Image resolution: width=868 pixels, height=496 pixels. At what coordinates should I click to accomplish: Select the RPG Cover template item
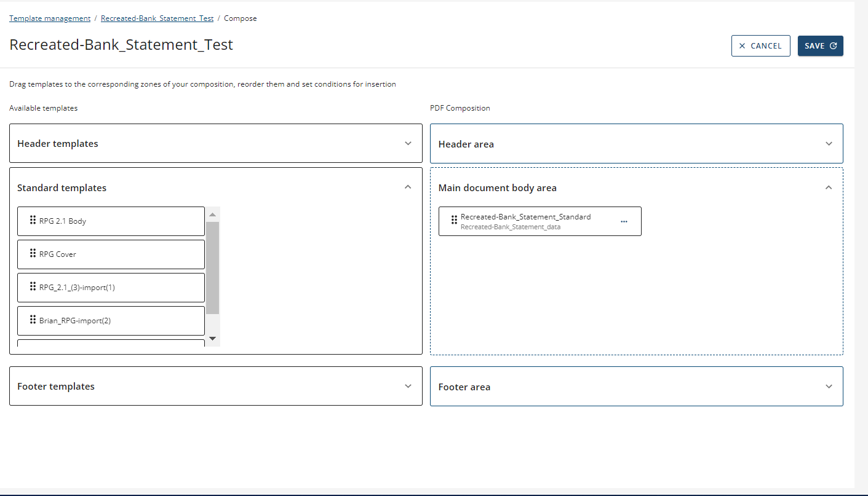(x=111, y=254)
